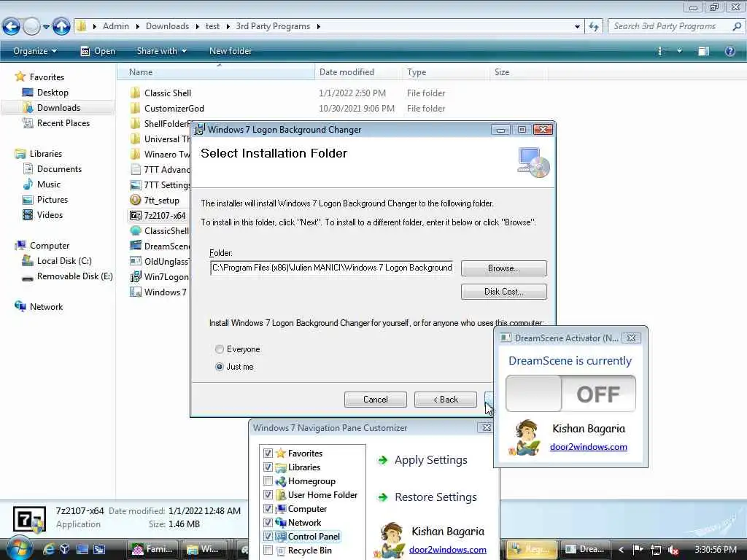747x560 pixels.
Task: Select the CustomizerGod folder
Action: click(x=174, y=108)
